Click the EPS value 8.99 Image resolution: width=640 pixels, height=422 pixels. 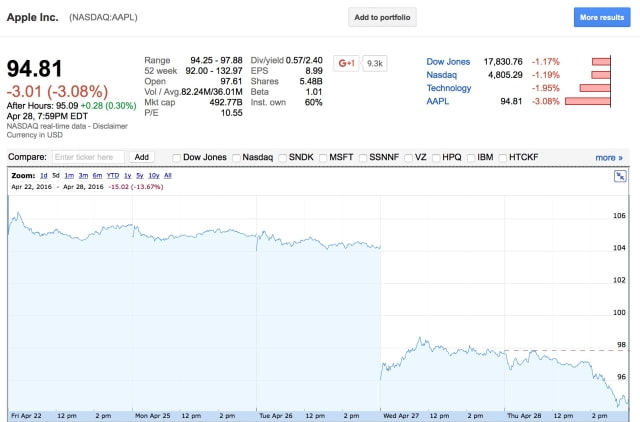click(x=314, y=71)
